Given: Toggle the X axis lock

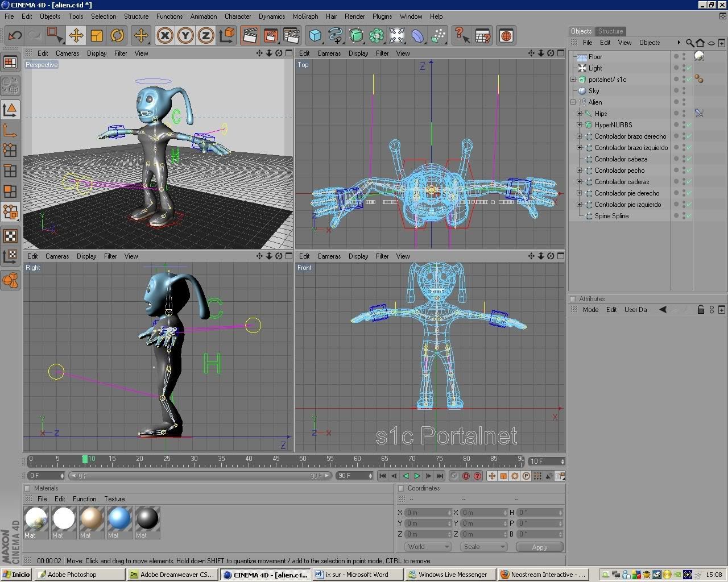Looking at the screenshot, I should pyautogui.click(x=165, y=36).
